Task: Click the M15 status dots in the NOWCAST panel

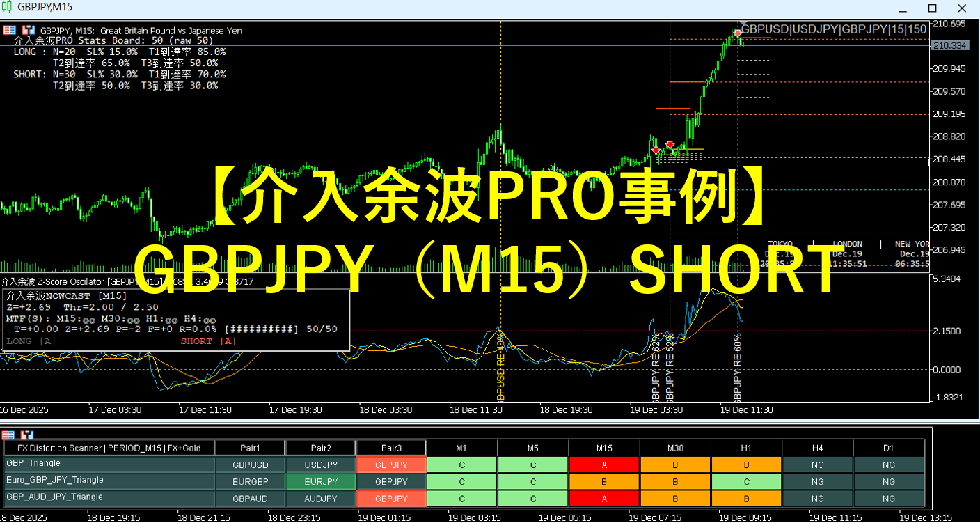Action: pyautogui.click(x=89, y=319)
